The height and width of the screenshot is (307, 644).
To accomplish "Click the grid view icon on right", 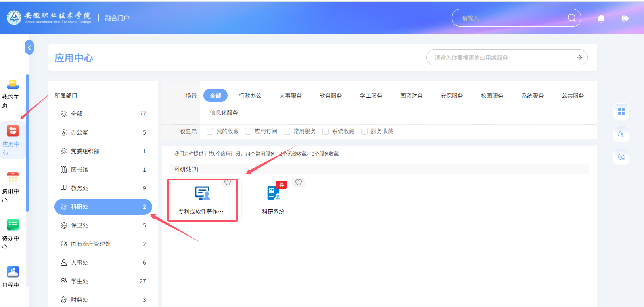I will point(621,111).
